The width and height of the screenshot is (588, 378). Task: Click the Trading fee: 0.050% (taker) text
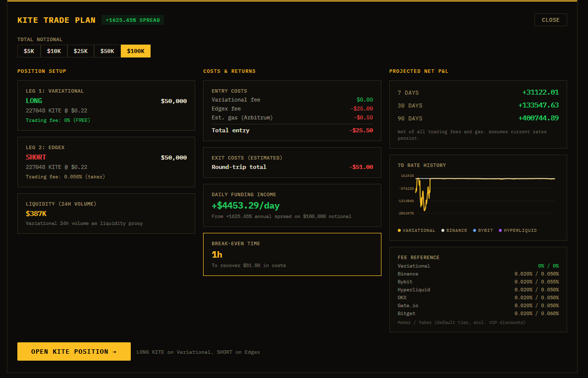tap(65, 177)
